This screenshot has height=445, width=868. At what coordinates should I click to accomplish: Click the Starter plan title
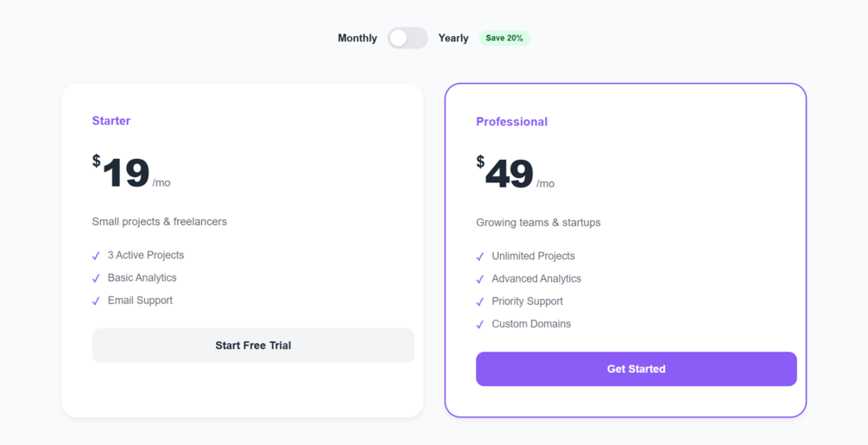coord(111,121)
